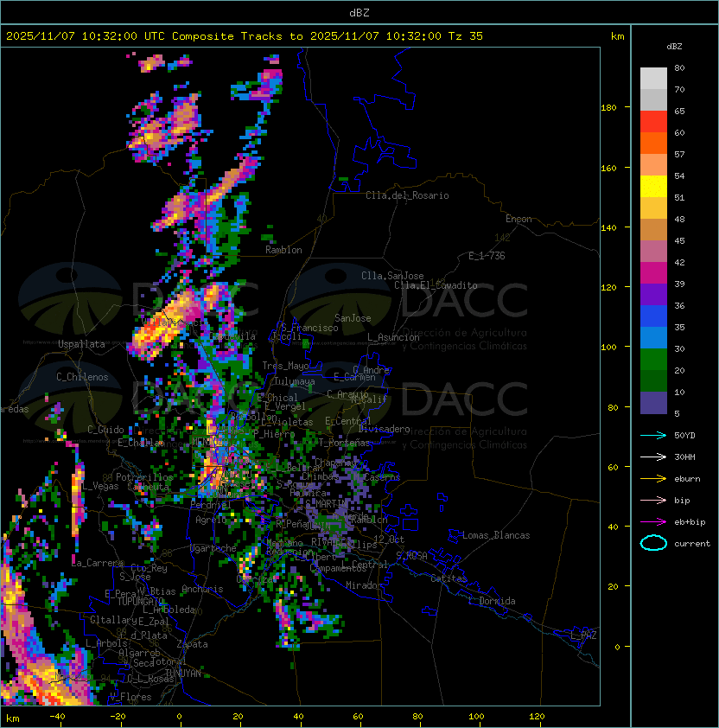Click the 12_Oct map label
719x728 pixels.
coord(389,540)
